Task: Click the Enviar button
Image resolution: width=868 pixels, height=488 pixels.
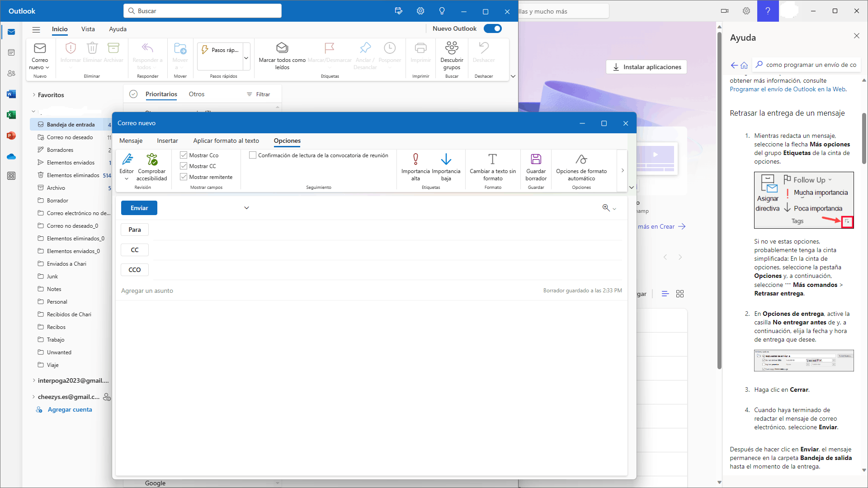Action: pos(139,208)
